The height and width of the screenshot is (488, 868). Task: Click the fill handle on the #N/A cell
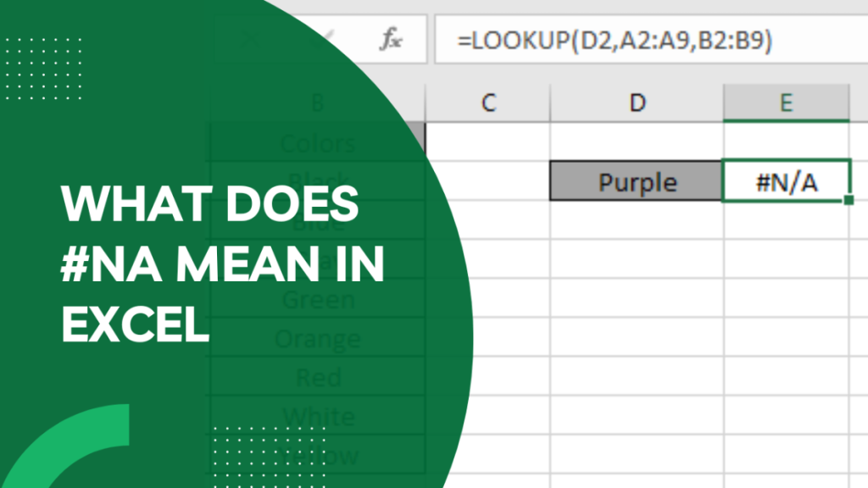pos(849,201)
